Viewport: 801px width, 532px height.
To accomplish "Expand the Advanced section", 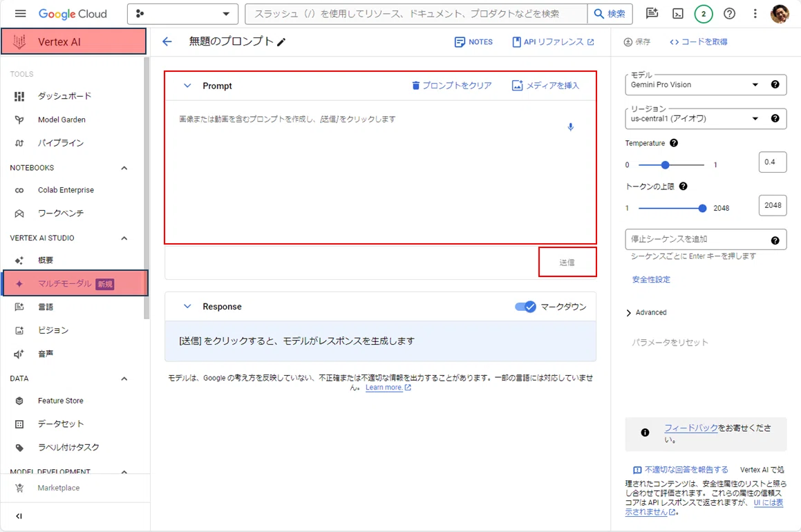I will click(x=646, y=312).
